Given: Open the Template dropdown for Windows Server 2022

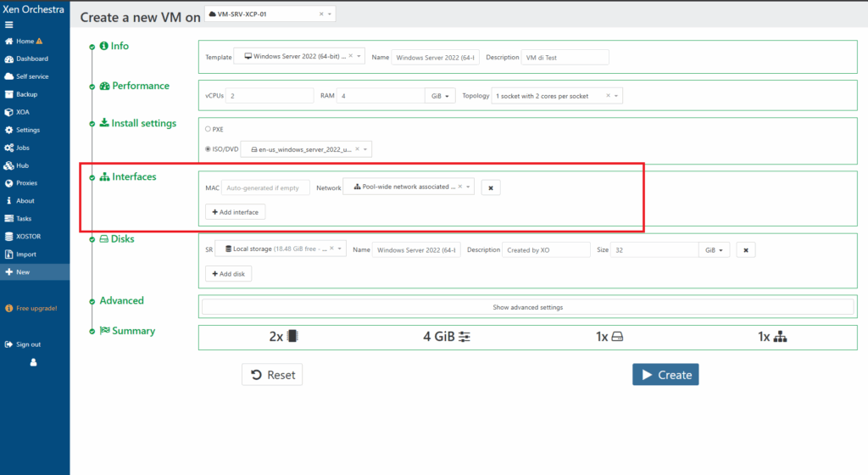Looking at the screenshot, I should point(301,57).
